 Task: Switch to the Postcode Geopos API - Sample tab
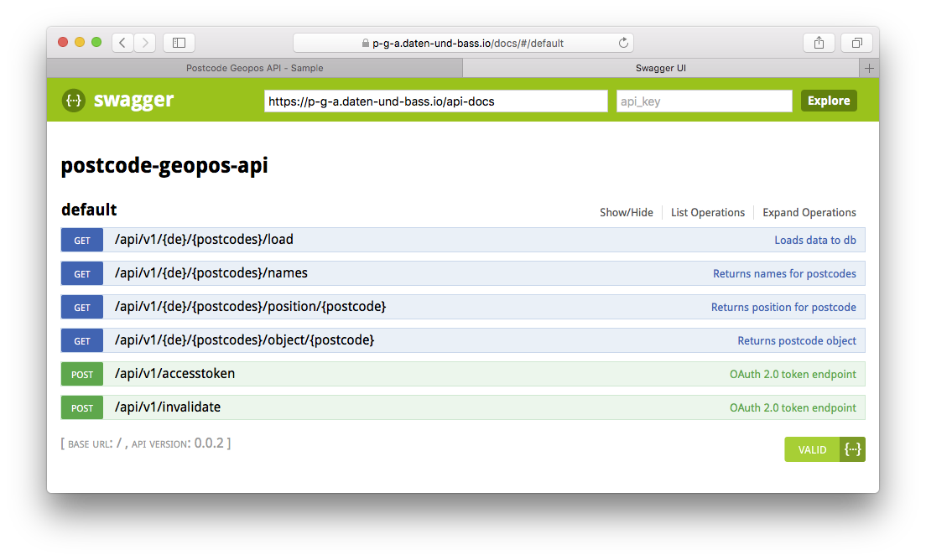(254, 68)
